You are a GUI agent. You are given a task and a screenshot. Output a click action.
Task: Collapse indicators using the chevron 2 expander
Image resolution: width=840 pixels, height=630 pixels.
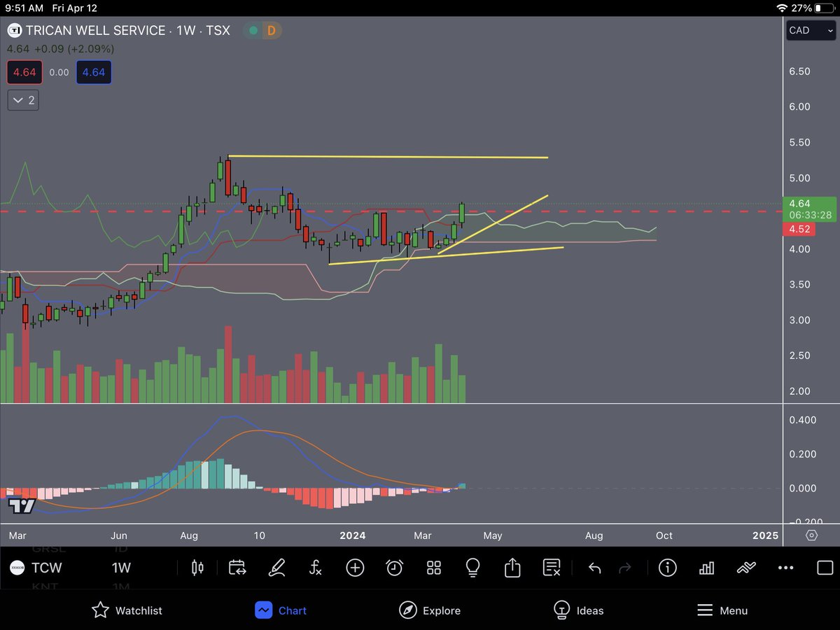click(x=22, y=100)
